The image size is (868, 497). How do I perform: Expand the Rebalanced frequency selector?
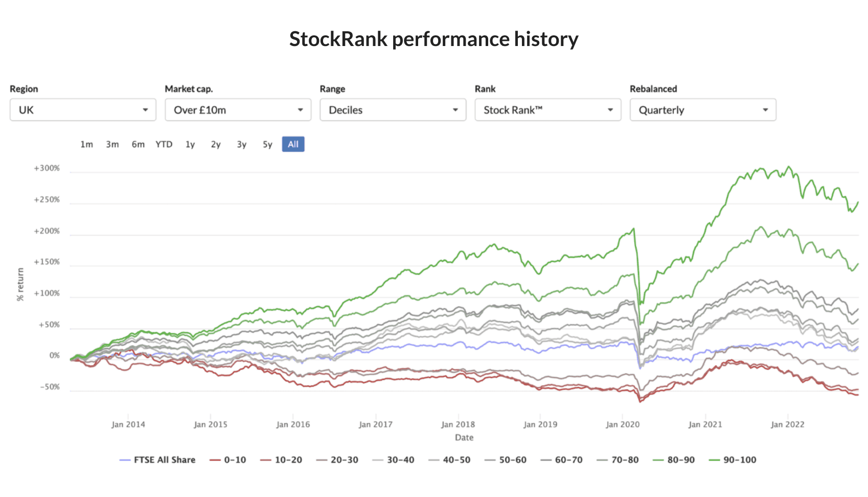click(x=702, y=109)
